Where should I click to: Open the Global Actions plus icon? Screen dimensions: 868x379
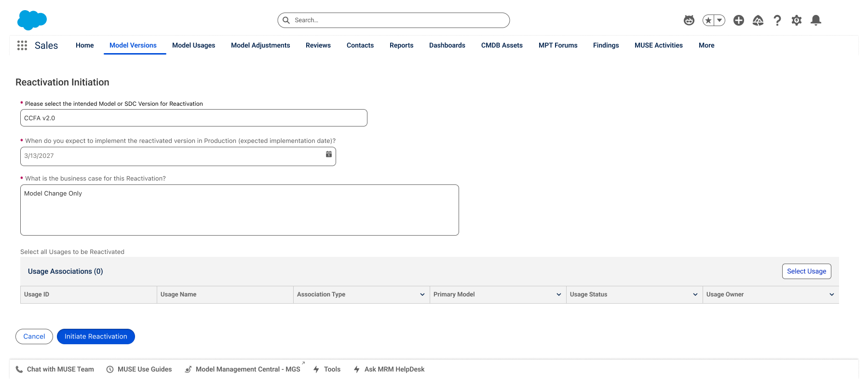[739, 20]
